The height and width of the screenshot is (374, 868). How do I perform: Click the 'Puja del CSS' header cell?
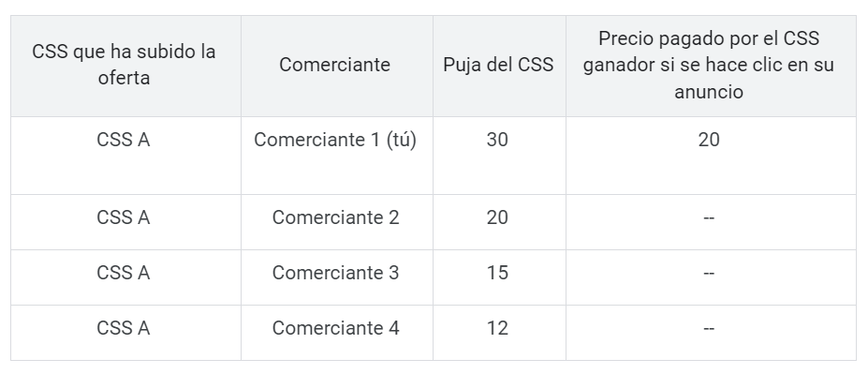[498, 65]
